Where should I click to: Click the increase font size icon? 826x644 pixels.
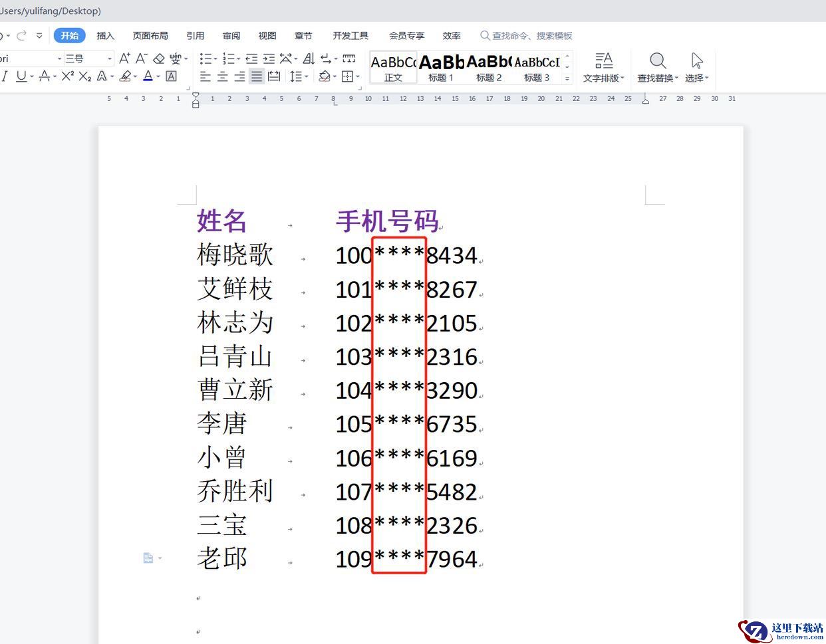124,59
